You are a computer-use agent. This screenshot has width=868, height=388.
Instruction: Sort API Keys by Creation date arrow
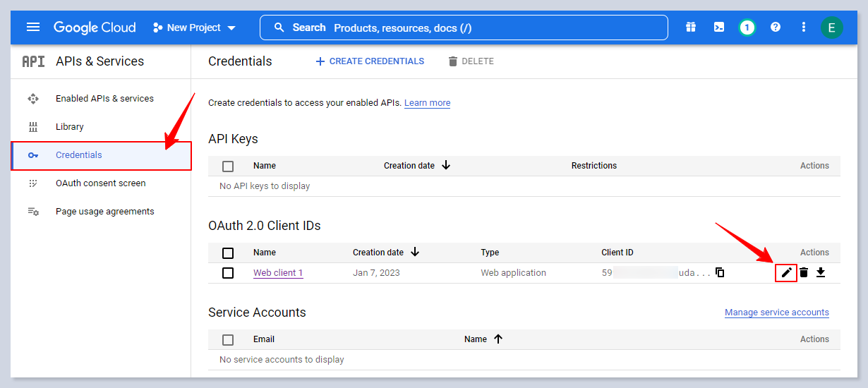[446, 165]
